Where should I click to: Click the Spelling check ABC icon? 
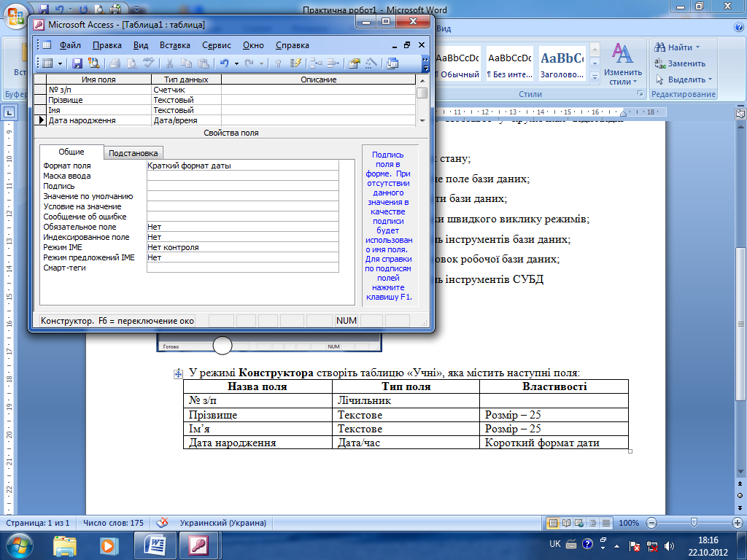[x=149, y=63]
